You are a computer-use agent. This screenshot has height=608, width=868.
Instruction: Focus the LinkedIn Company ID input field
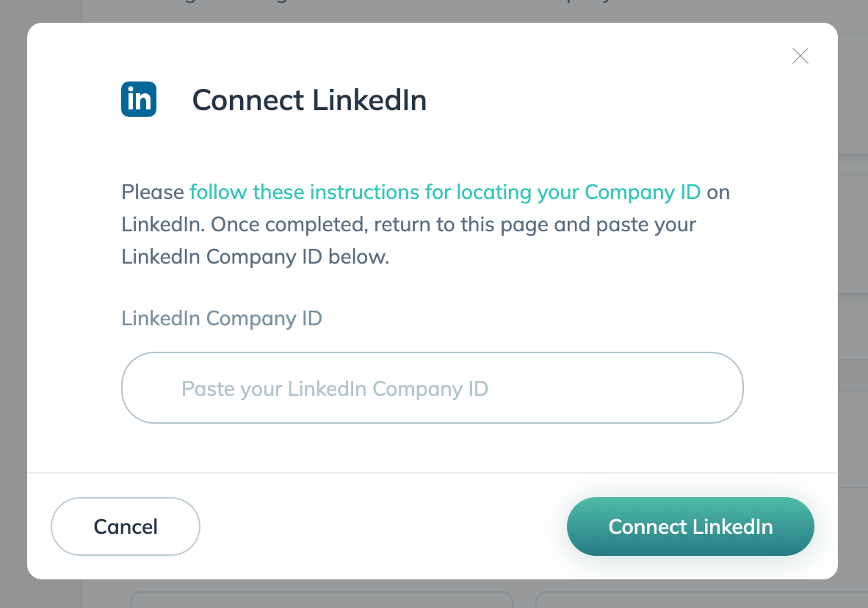(x=433, y=388)
